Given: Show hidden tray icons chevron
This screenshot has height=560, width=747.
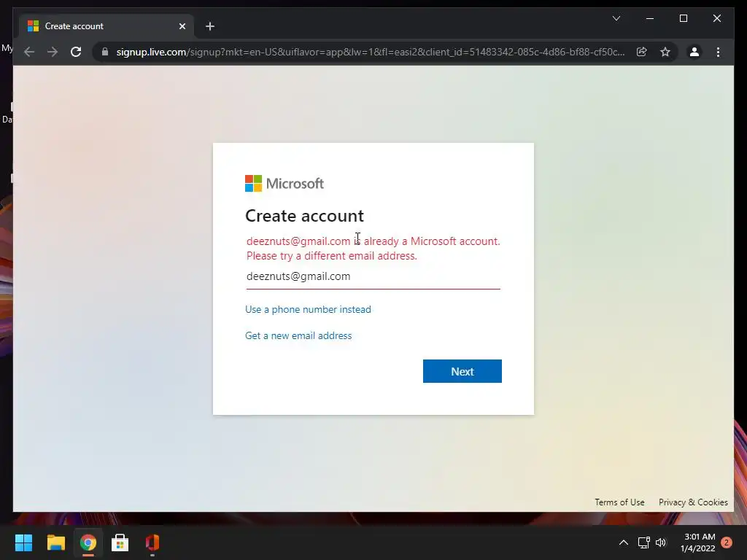Looking at the screenshot, I should coord(623,542).
